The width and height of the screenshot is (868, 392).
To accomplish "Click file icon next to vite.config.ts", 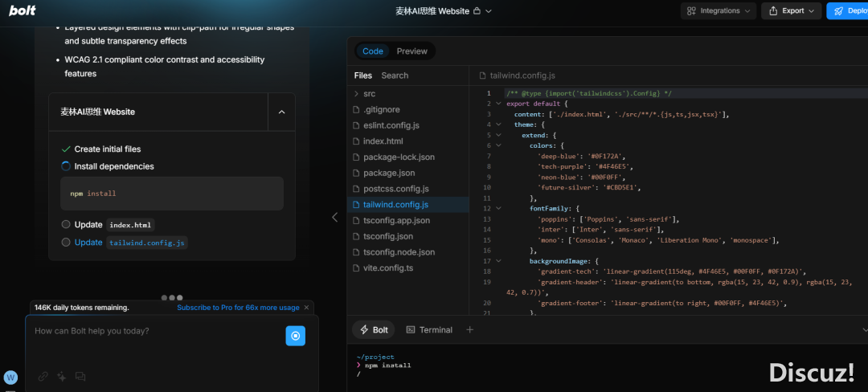I will tap(356, 268).
